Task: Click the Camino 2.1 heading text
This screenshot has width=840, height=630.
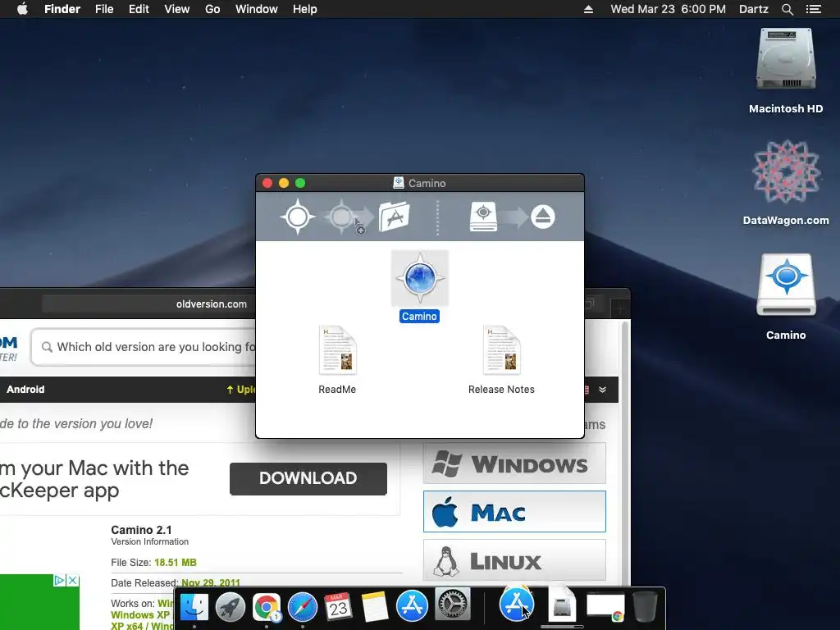Action: [x=141, y=530]
